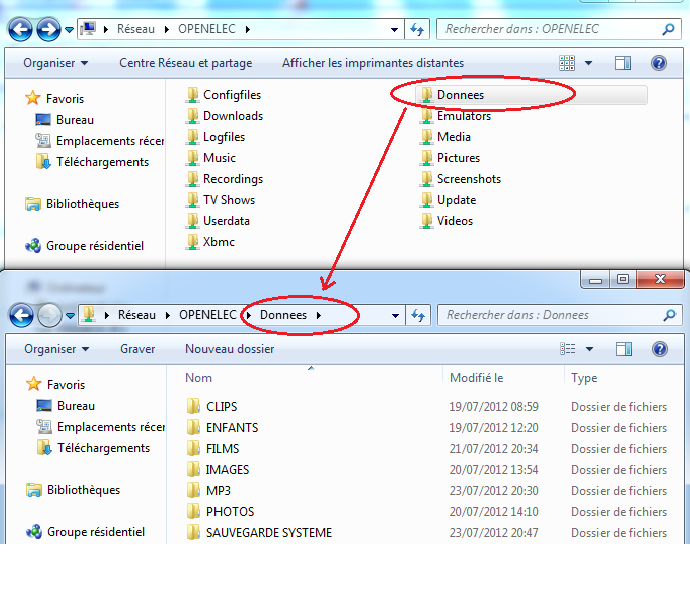The height and width of the screenshot is (602, 690).
Task: Click Groupe résidentiel in the top sidebar
Action: [x=94, y=246]
